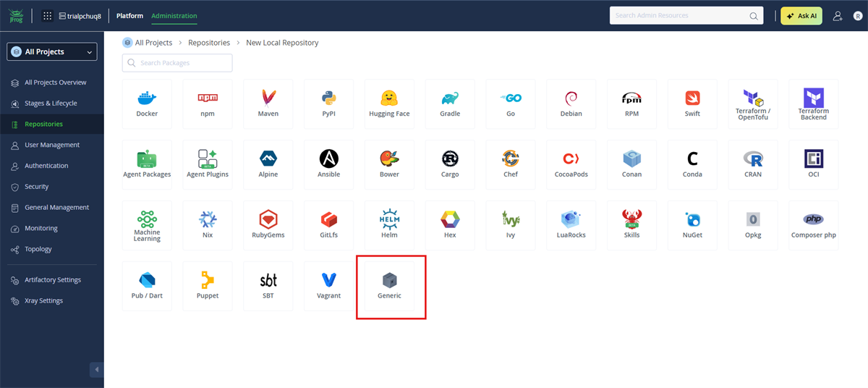Select the Maven package type

pos(268,104)
